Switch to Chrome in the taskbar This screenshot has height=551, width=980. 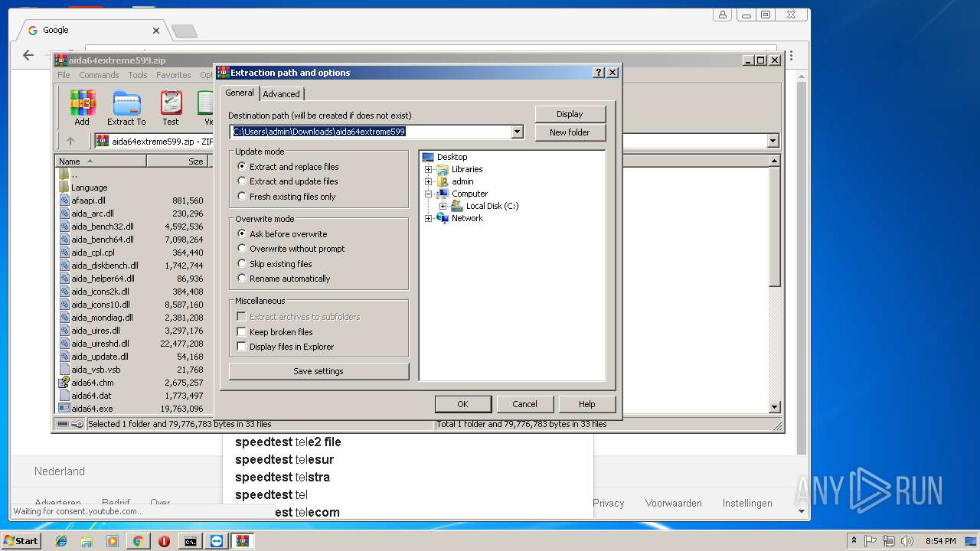tap(138, 541)
